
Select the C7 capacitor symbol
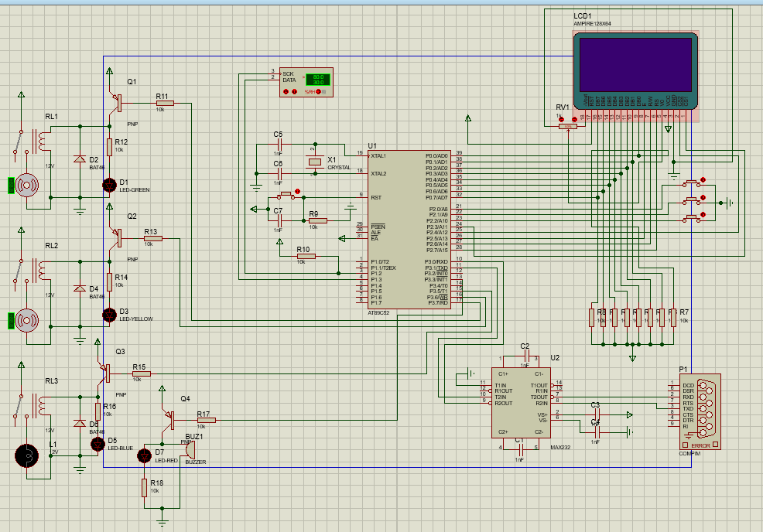pyautogui.click(x=279, y=220)
